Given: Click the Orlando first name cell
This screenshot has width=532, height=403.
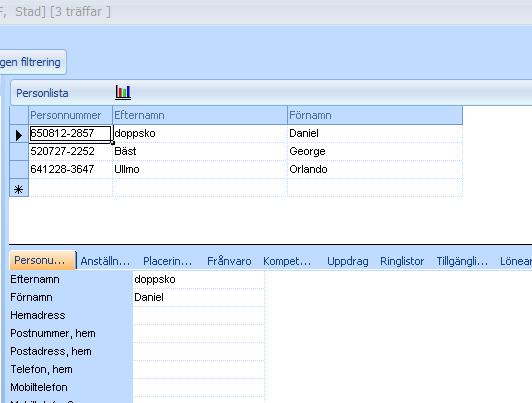Looking at the screenshot, I should point(375,169).
